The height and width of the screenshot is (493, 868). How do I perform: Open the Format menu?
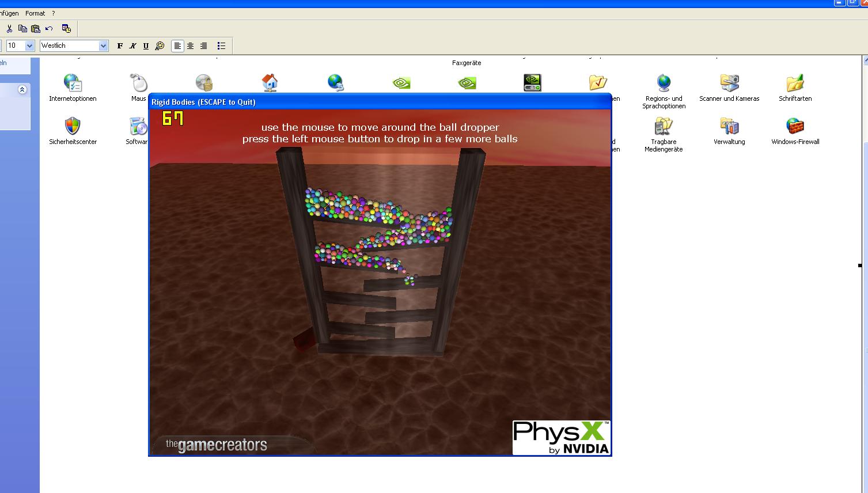point(35,13)
